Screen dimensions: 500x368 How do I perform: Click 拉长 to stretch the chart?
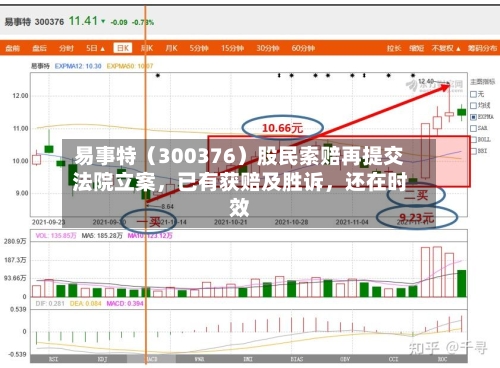coord(394,48)
